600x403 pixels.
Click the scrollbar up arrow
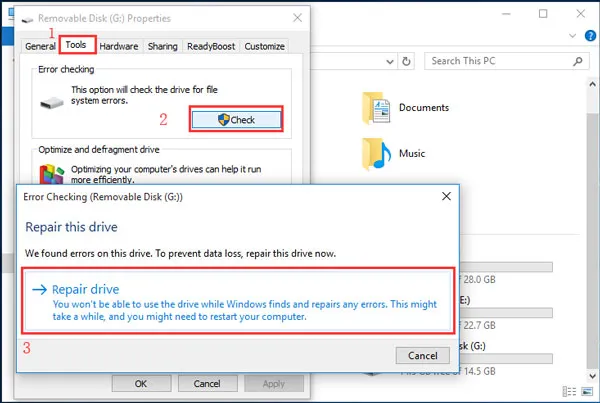tap(593, 84)
